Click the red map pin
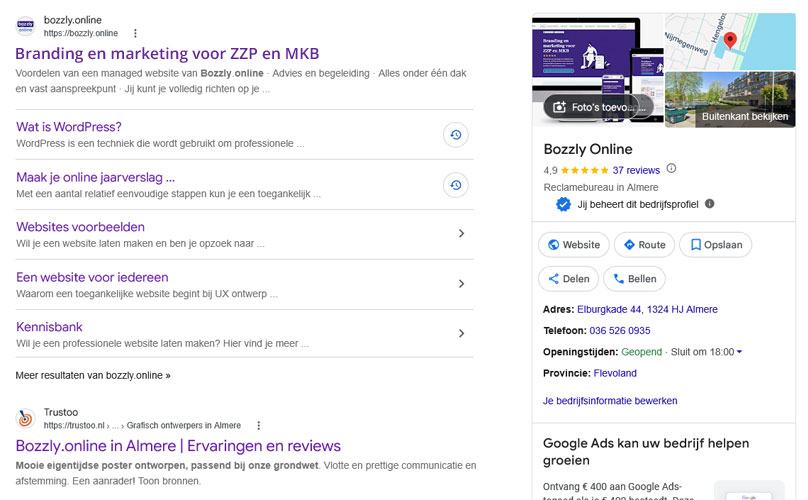The width and height of the screenshot is (808, 500). (x=730, y=40)
